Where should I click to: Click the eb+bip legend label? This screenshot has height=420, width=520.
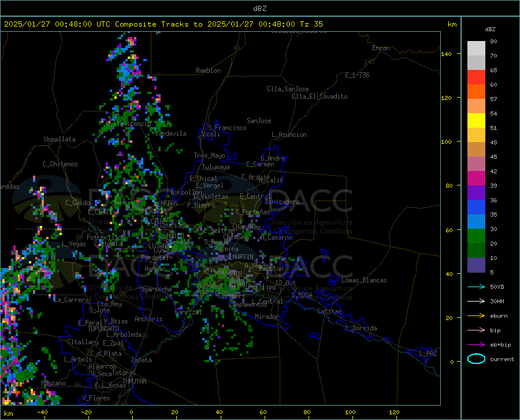[500, 345]
